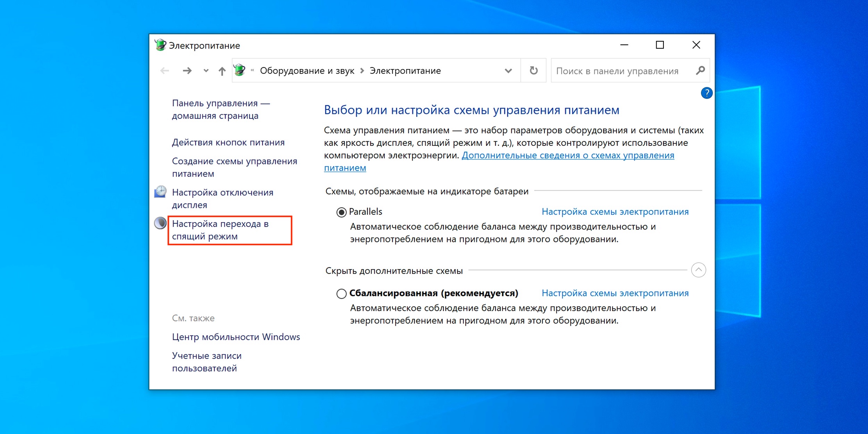This screenshot has width=868, height=434.
Task: Click the Схемы, отображаемые на индикаторе батареи label
Action: tap(427, 191)
